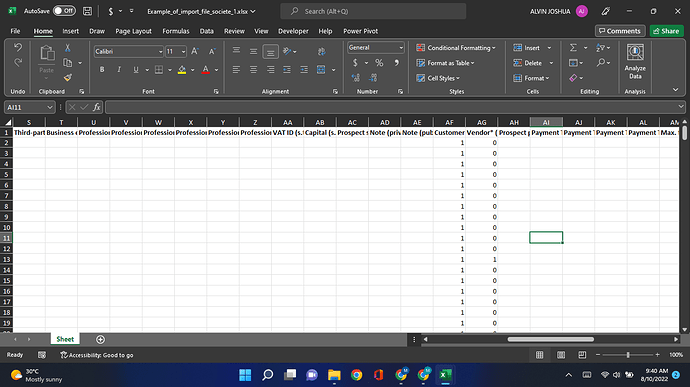Apply Percent Style format
This screenshot has height=387, width=690.
pyautogui.click(x=379, y=63)
